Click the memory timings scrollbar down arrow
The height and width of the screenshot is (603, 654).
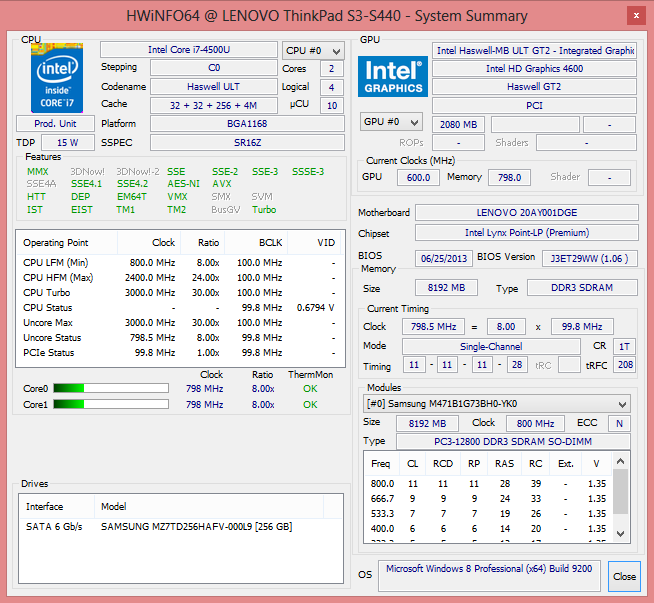click(620, 533)
